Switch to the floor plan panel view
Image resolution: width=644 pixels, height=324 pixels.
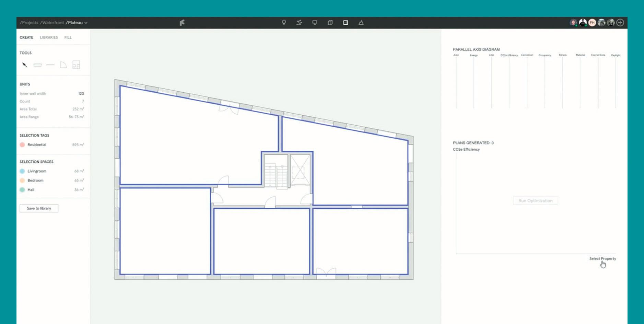(346, 23)
